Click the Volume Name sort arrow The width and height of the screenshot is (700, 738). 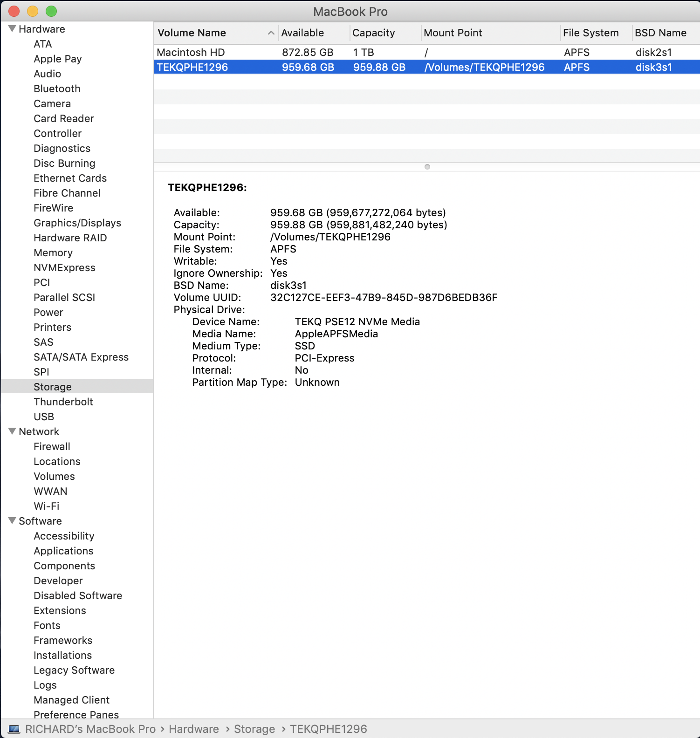pyautogui.click(x=271, y=33)
